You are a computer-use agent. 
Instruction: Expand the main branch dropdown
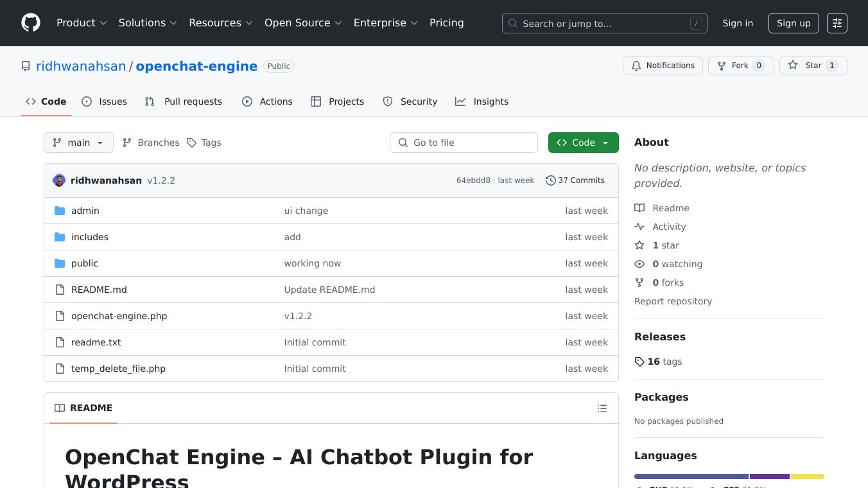tap(78, 143)
